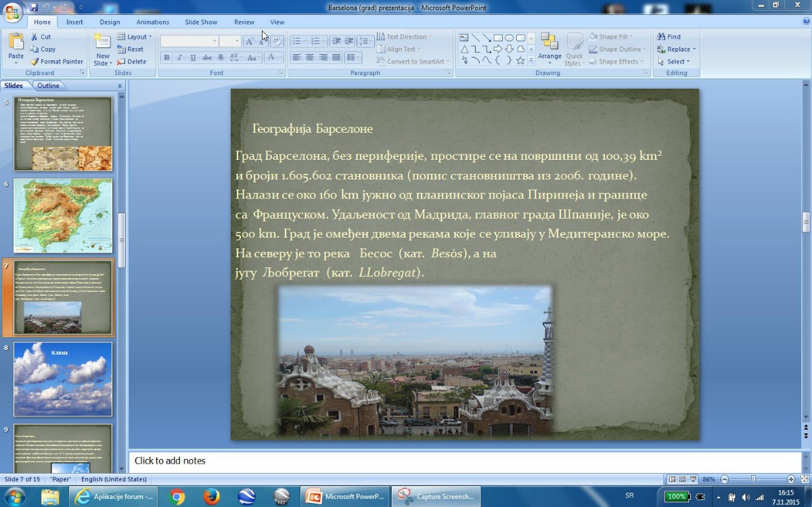The height and width of the screenshot is (507, 812).
Task: Switch to the Outline pane tab
Action: point(48,86)
